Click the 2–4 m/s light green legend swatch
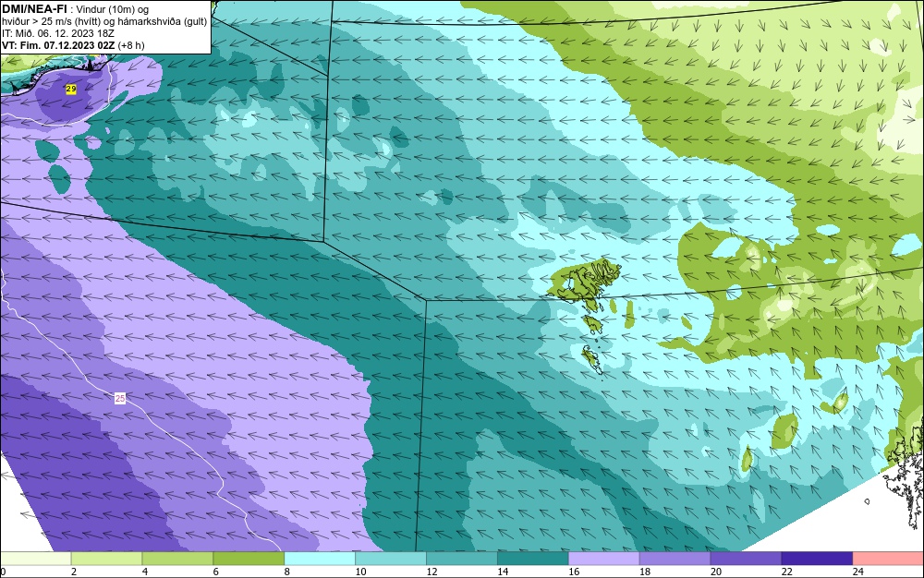Screen dimensions: 924x578 (106, 559)
